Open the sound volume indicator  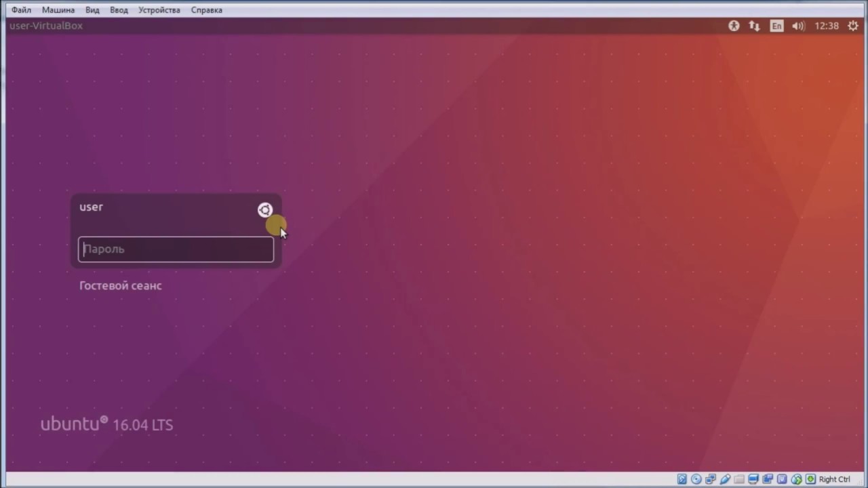[798, 26]
